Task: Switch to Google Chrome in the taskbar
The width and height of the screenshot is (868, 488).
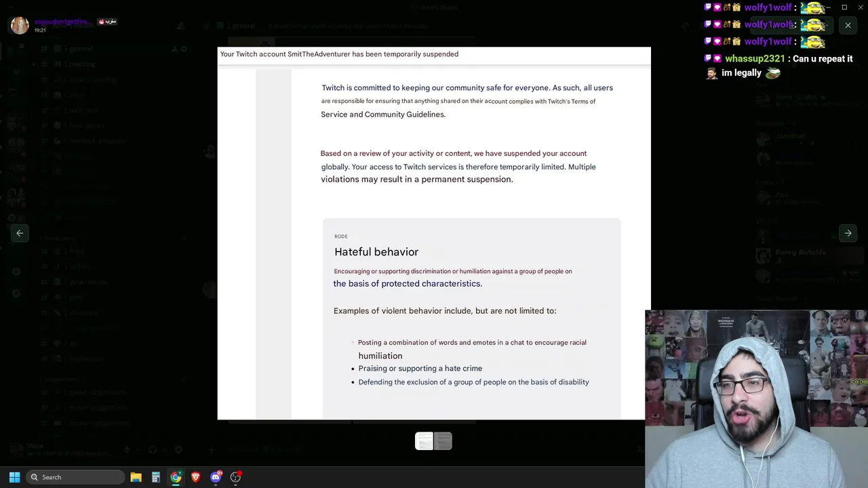Action: tap(176, 477)
